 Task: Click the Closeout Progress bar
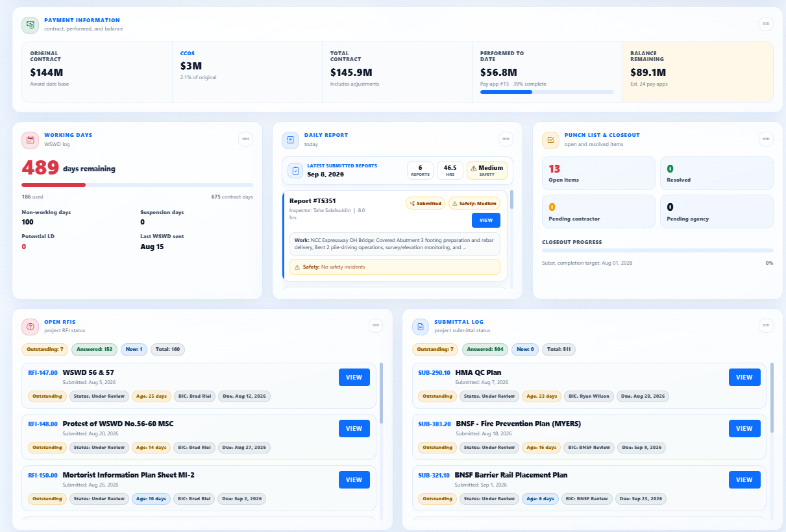click(657, 250)
